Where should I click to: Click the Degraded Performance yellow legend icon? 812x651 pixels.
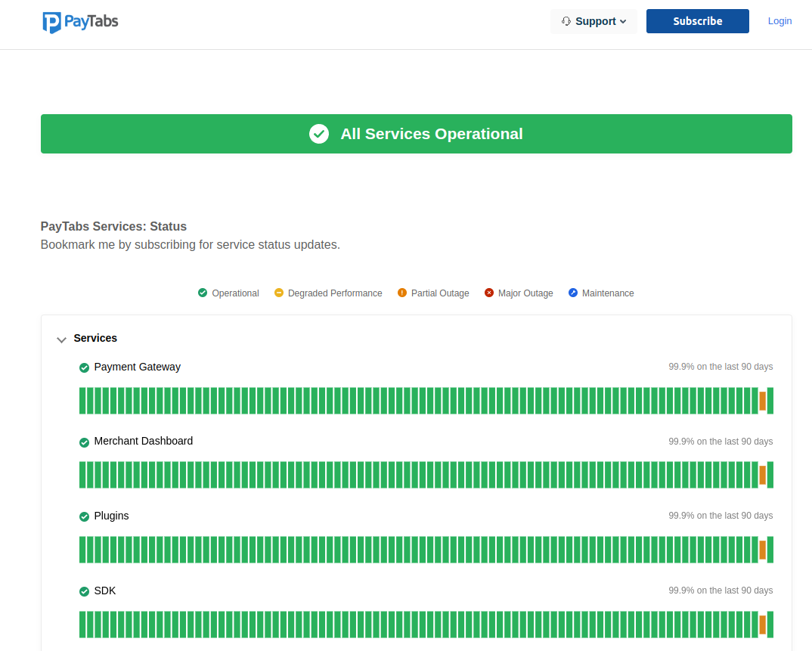(x=278, y=293)
